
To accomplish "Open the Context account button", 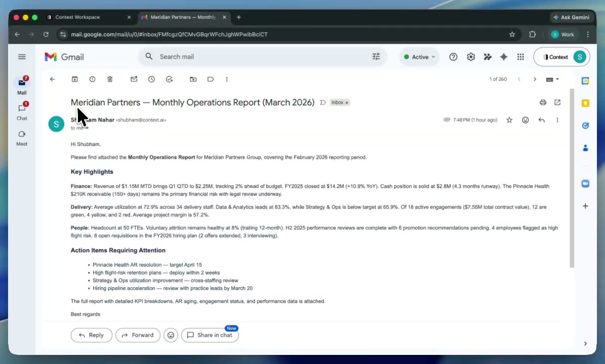I will point(561,57).
